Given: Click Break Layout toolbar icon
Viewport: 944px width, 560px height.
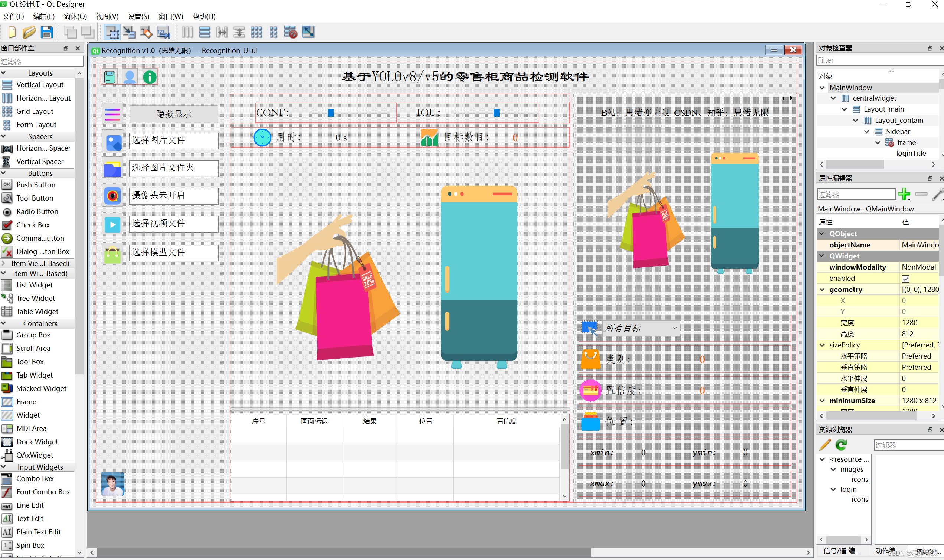Looking at the screenshot, I should (x=290, y=33).
